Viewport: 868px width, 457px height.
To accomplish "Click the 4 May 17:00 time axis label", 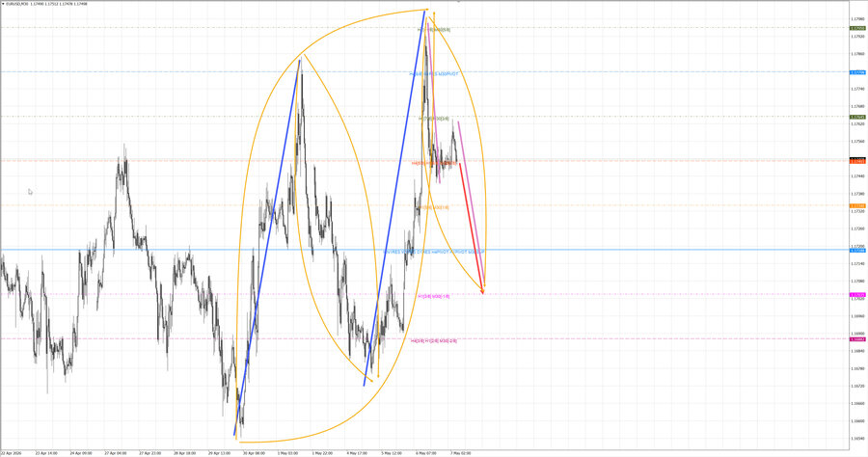I will pos(357,453).
